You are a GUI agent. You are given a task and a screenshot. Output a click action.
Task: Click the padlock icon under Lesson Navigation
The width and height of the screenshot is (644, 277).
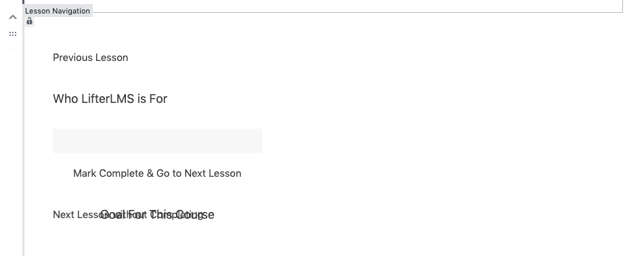pos(29,22)
